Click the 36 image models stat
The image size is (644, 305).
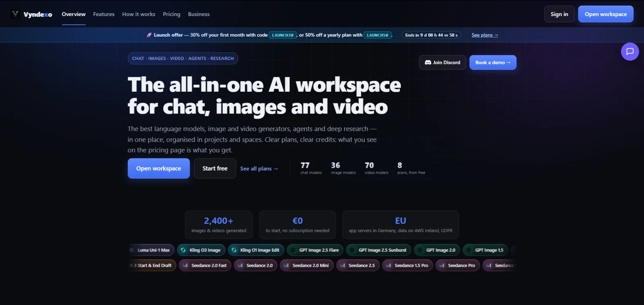pyautogui.click(x=343, y=168)
